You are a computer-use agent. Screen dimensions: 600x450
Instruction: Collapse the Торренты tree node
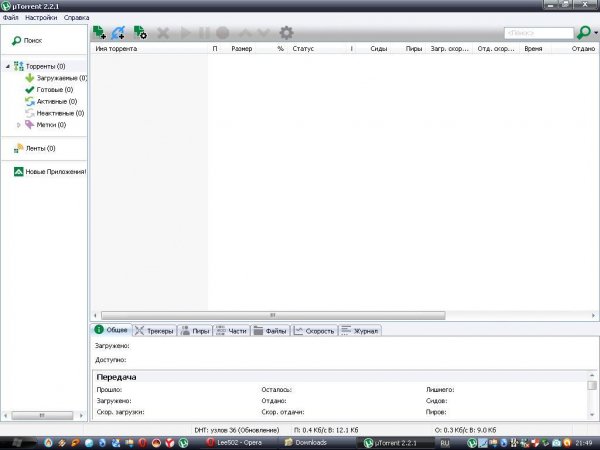coord(8,67)
